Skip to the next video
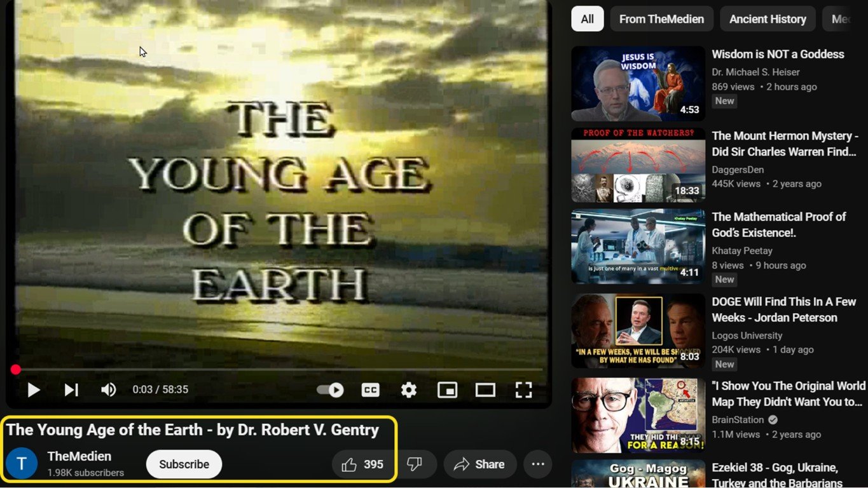868x488 pixels. [x=71, y=390]
